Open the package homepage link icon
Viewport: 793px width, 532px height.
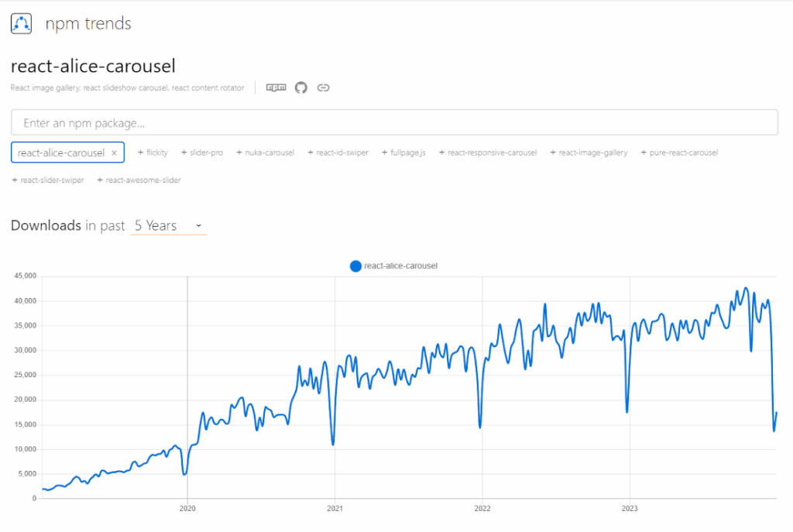[323, 88]
